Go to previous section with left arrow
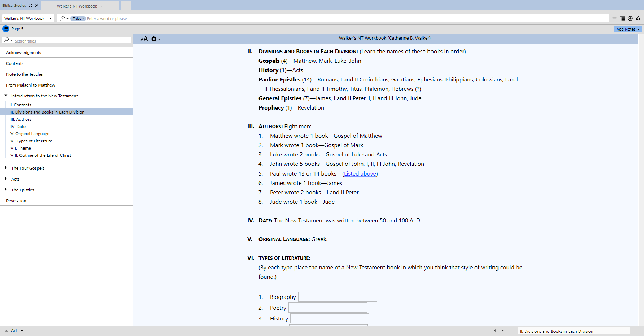Screen dimensions: 644x336 point(495,331)
